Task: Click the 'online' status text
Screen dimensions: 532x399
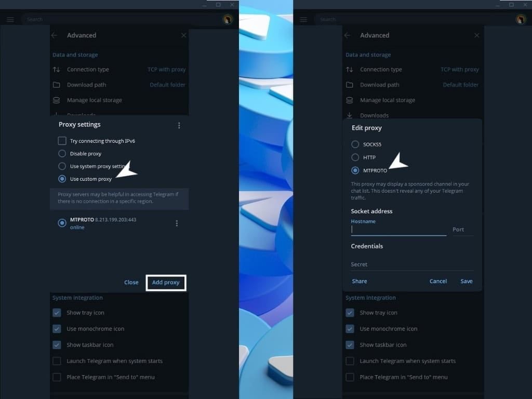Action: [77, 228]
